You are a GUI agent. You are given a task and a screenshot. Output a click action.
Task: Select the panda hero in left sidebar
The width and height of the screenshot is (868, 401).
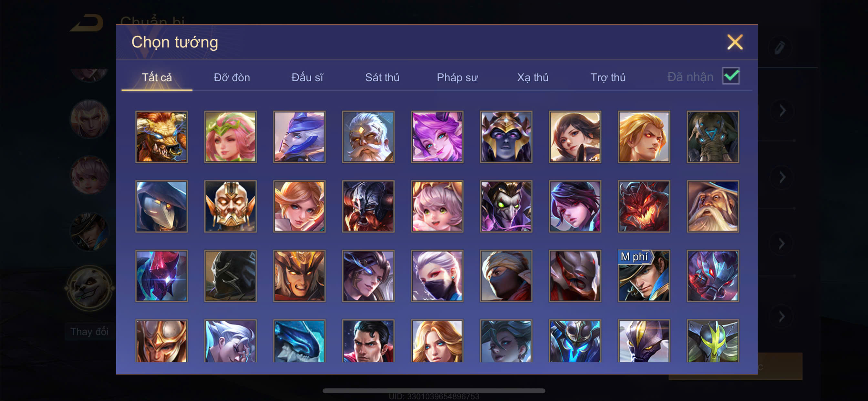point(90,288)
